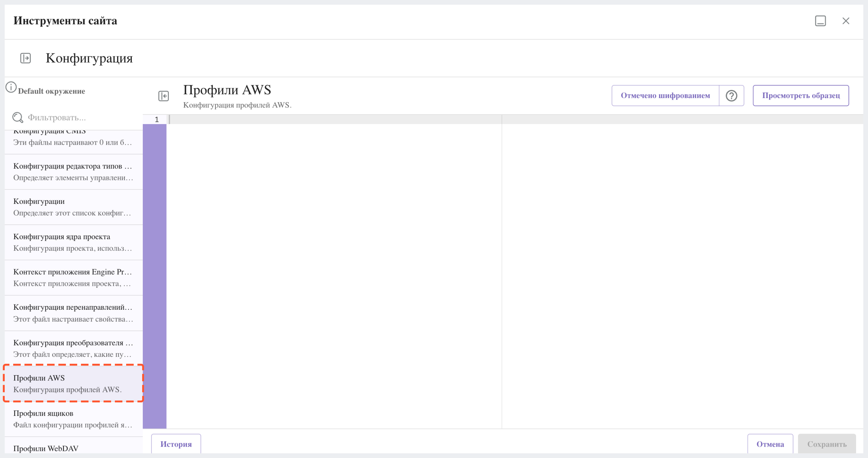Viewport: 868px width, 458px height.
Task: Select Конфигурация перенаправлений item
Action: 74,313
